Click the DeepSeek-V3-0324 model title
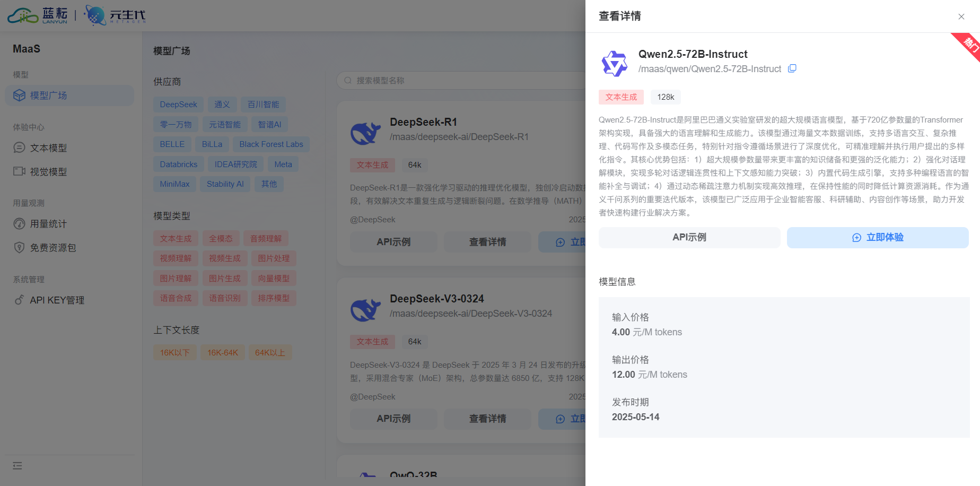The height and width of the screenshot is (486, 980). pyautogui.click(x=437, y=299)
